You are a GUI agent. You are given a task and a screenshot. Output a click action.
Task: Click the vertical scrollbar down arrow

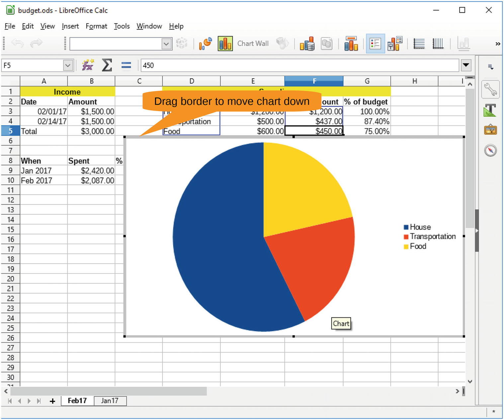pos(470,381)
